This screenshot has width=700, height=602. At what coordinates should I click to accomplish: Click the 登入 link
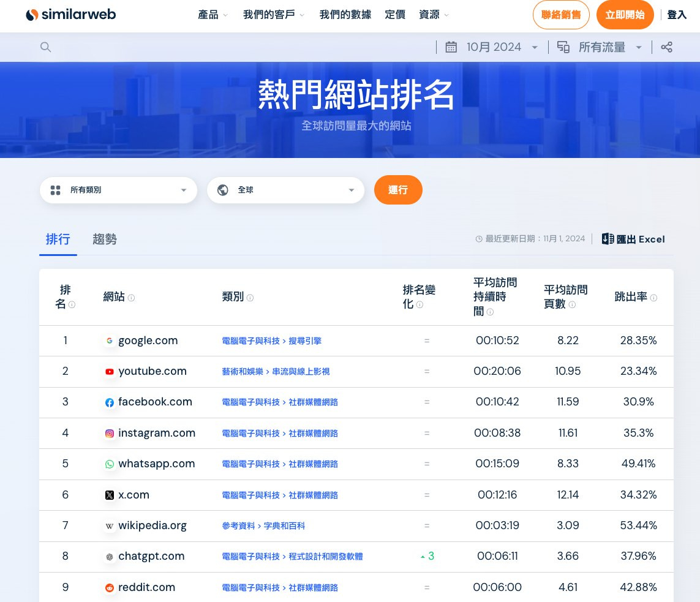(x=677, y=15)
